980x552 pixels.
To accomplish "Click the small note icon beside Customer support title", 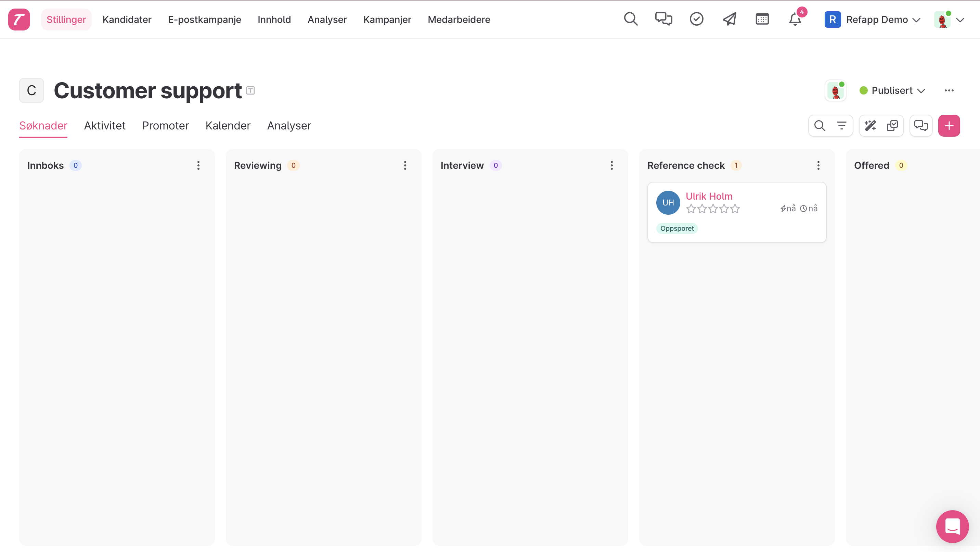I will coord(250,91).
